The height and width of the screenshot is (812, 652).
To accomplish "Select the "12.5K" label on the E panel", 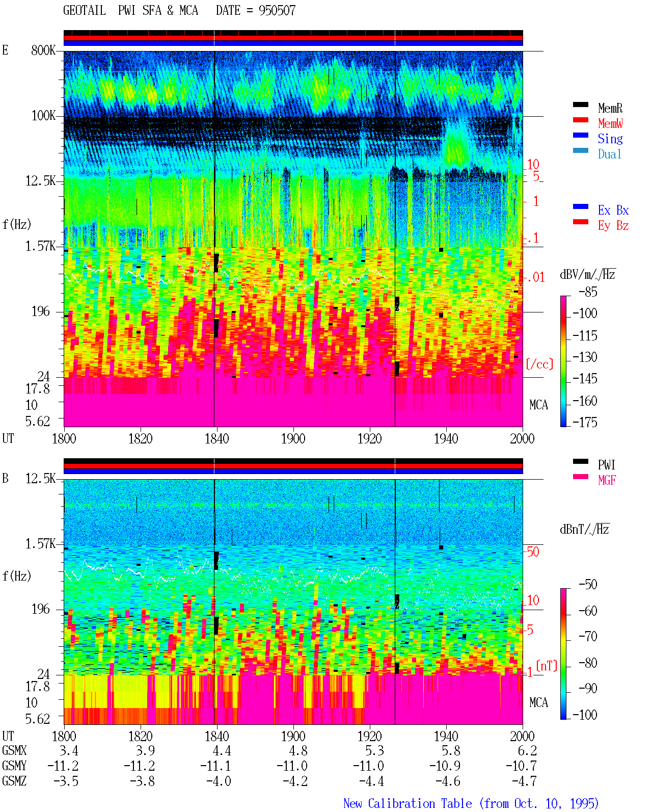I will point(40,181).
